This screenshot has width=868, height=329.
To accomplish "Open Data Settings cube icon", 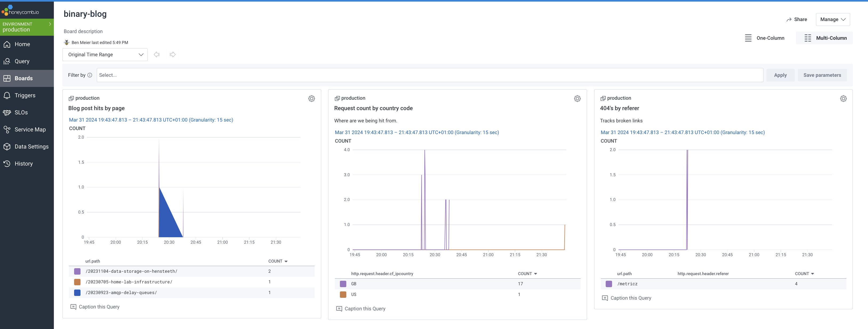I will point(7,147).
